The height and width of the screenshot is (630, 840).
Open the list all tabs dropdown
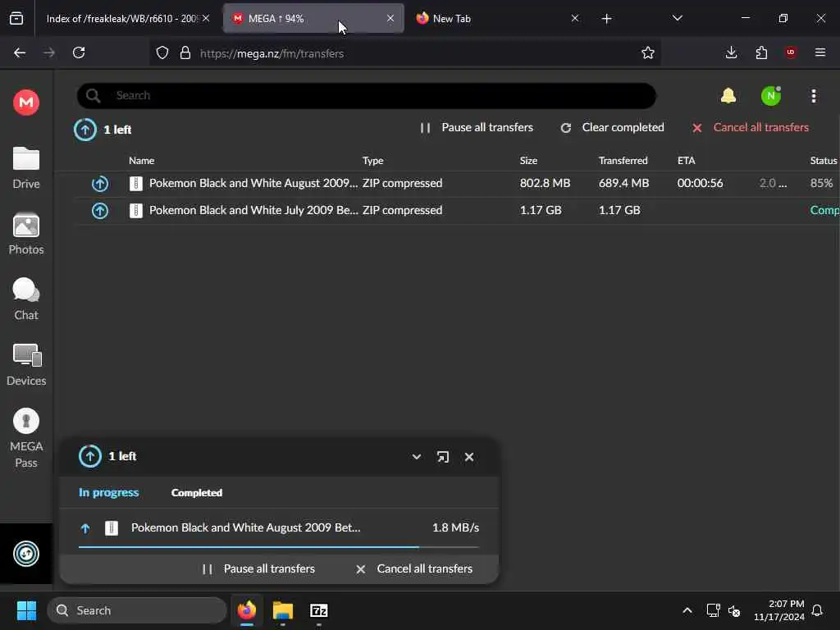tap(677, 18)
